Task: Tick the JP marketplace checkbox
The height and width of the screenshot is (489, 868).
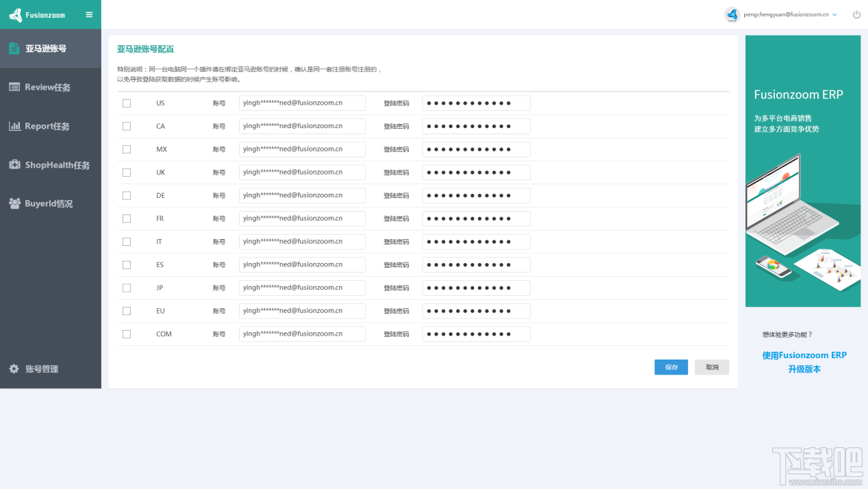Action: coord(127,288)
